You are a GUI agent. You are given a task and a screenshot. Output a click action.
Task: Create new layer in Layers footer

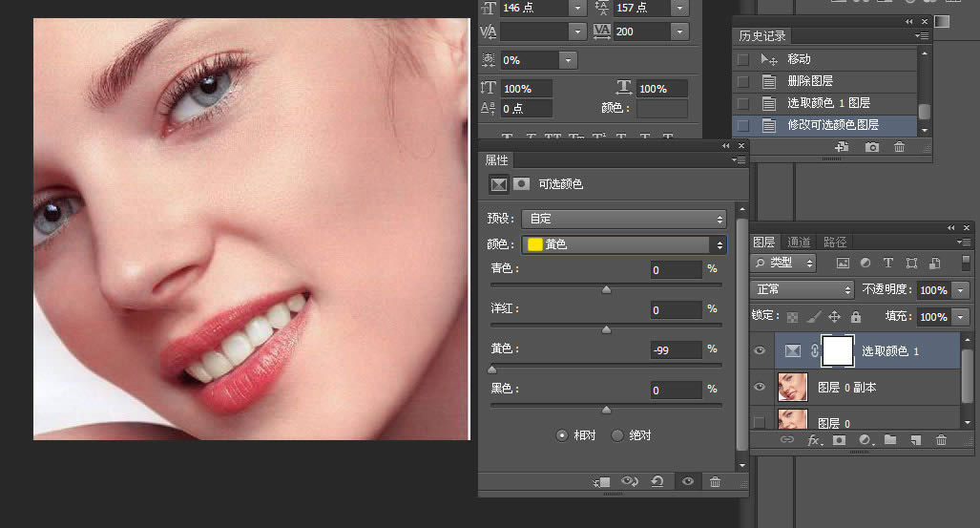tap(916, 440)
